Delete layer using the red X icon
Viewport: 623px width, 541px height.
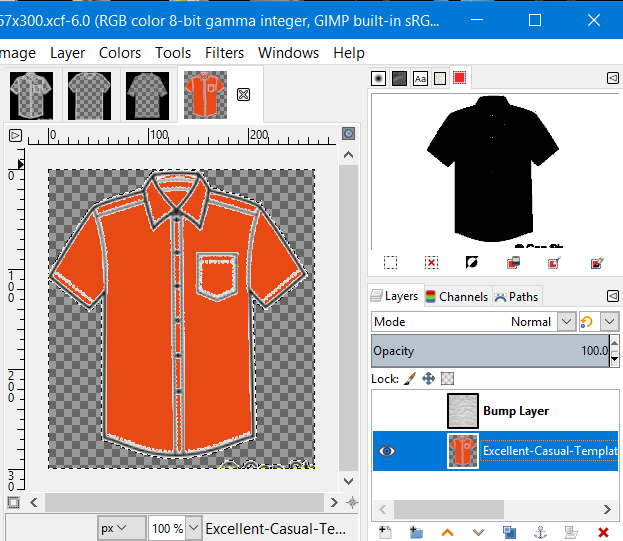(602, 532)
